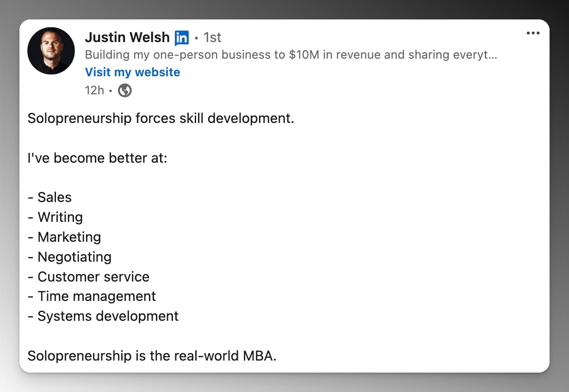Select the "- Sales" list line
The width and height of the screenshot is (569, 392).
click(x=50, y=197)
